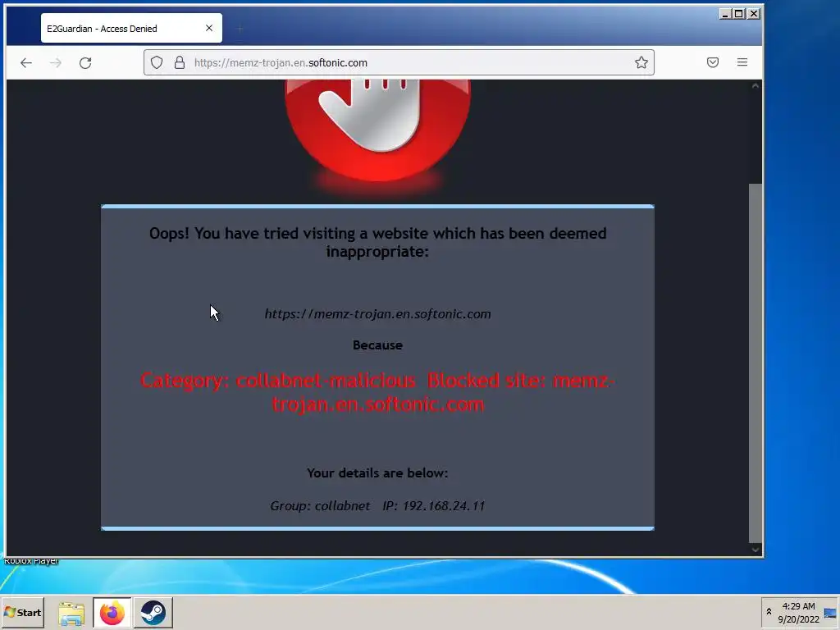The image size is (840, 630).
Task: Minimize the Firefox window
Action: 725,14
